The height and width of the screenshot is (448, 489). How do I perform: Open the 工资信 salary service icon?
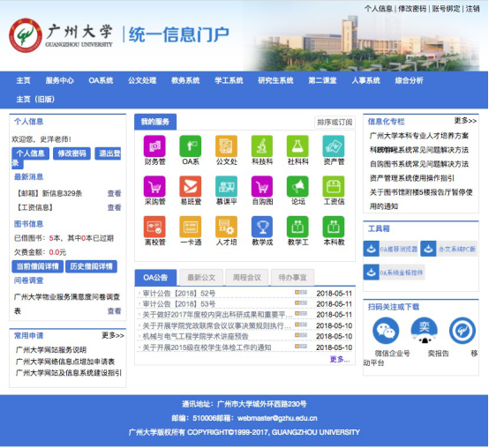tap(334, 187)
